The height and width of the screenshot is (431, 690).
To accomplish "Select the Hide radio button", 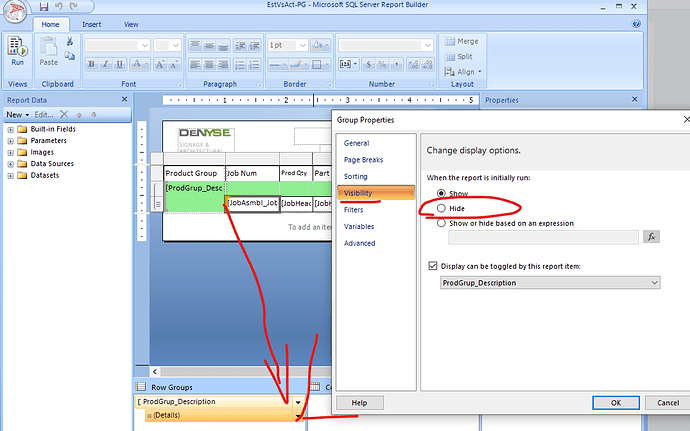I will click(x=441, y=208).
